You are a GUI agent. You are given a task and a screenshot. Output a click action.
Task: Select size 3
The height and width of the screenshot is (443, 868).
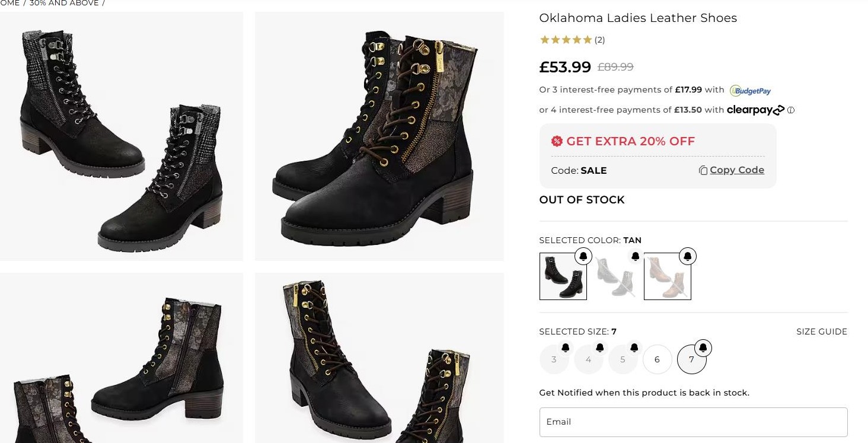554,360
